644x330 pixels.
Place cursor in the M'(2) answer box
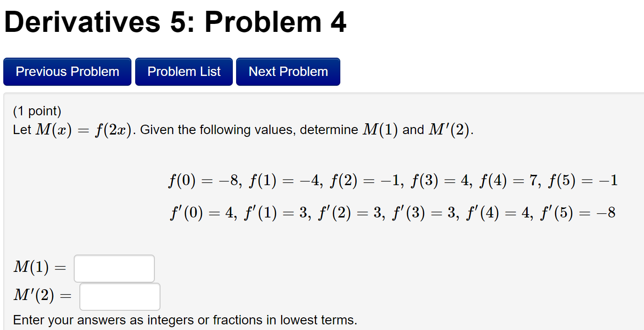tap(119, 296)
